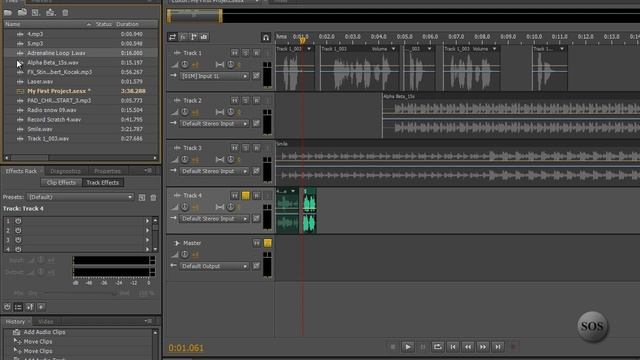This screenshot has height=360, width=640.
Task: Open Master Default Output dropdown
Action: [x=214, y=266]
